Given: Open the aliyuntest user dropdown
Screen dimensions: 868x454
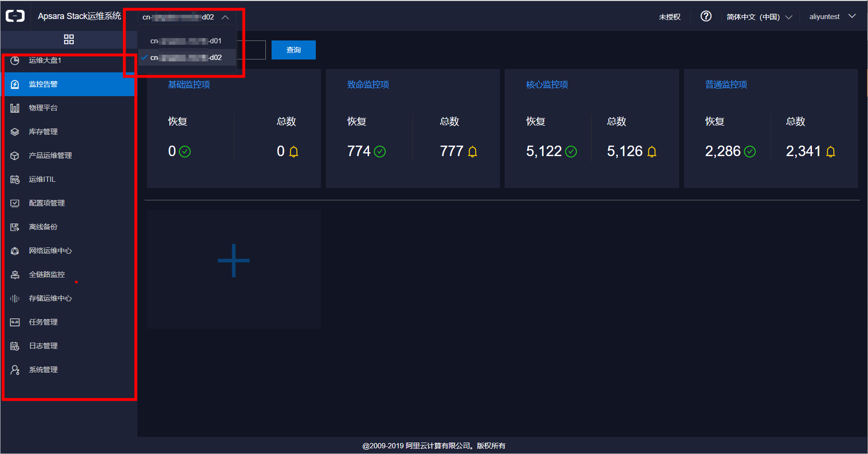Looking at the screenshot, I should click(833, 17).
